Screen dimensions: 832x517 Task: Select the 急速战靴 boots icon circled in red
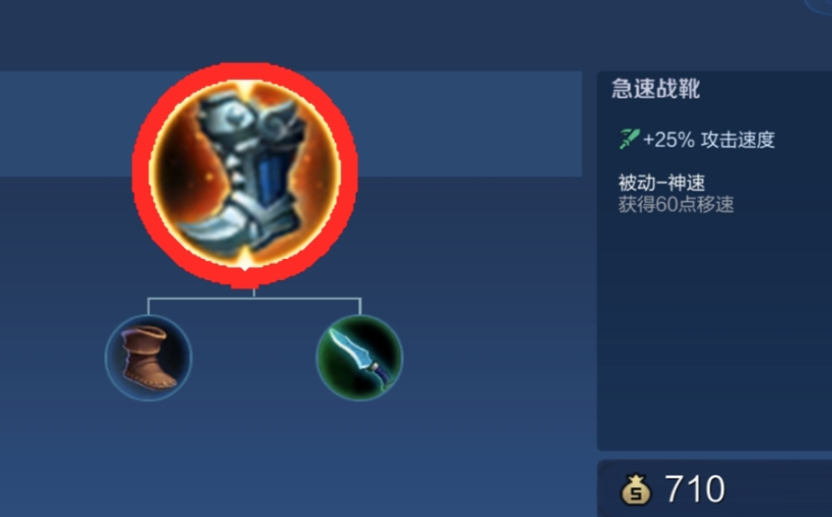pos(245,173)
